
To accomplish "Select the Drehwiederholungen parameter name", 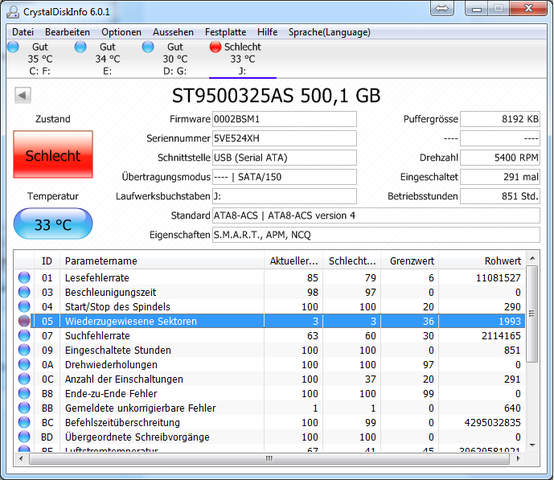I will coord(111,365).
